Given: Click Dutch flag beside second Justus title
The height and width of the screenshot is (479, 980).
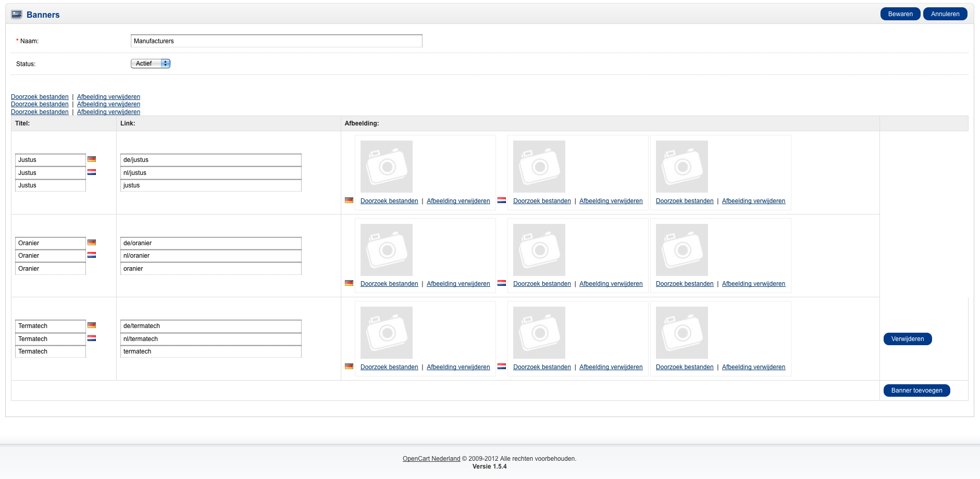Looking at the screenshot, I should pos(92,172).
